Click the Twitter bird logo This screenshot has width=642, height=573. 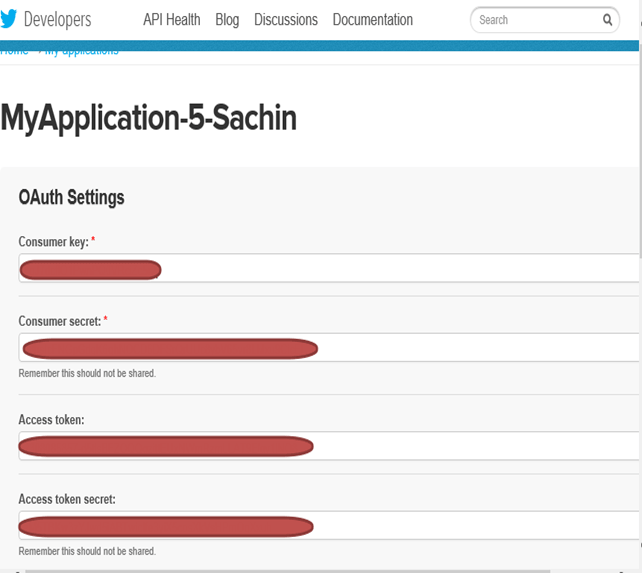(9, 19)
